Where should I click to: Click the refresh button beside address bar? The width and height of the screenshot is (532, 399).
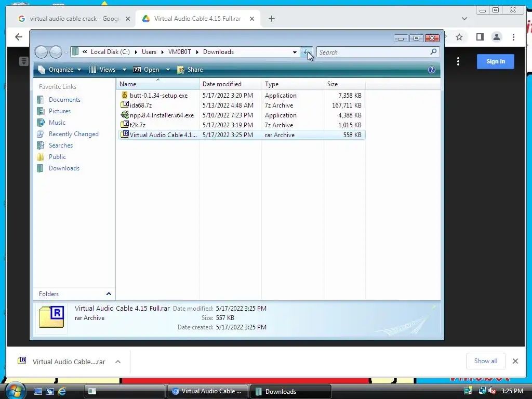(307, 52)
